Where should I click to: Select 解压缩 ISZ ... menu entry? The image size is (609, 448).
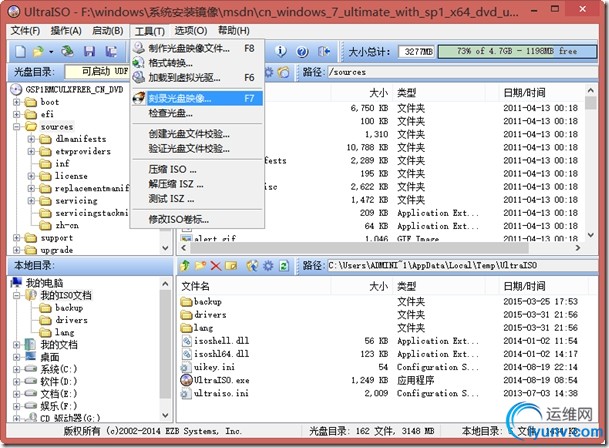197,184
